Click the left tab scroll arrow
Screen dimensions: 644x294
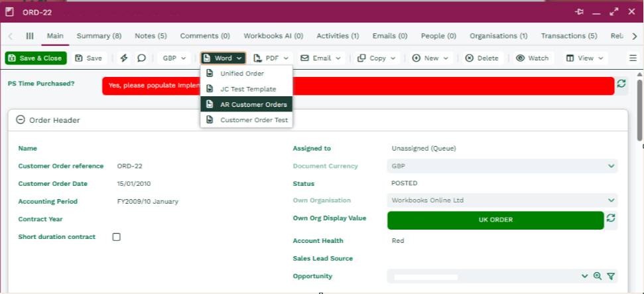point(10,36)
